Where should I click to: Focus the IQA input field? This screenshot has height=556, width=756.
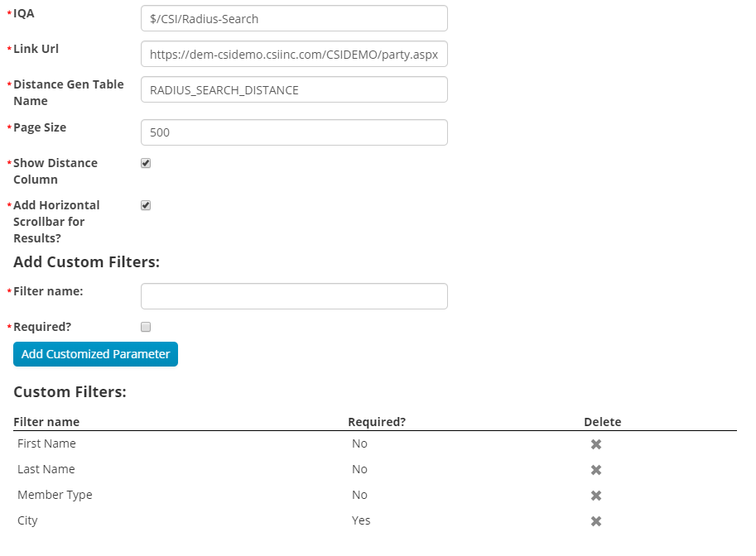click(x=294, y=18)
